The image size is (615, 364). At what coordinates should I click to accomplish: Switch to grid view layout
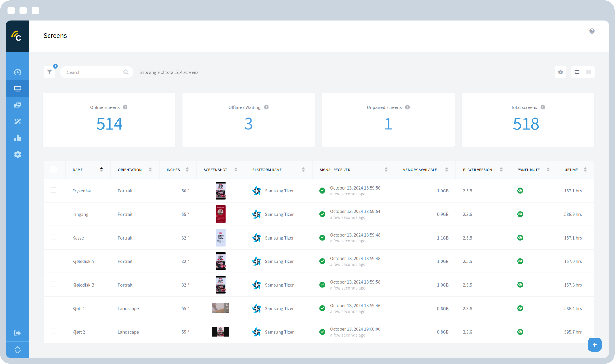tap(589, 72)
